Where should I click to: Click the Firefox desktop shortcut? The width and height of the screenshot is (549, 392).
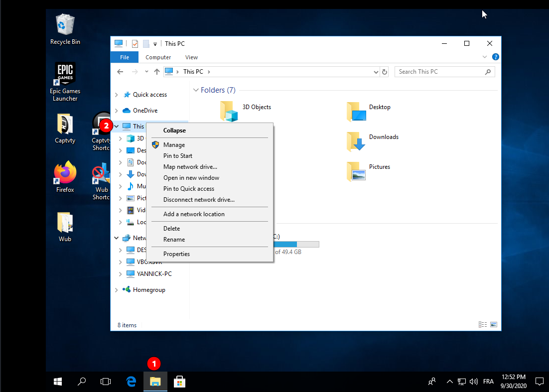[x=65, y=173]
